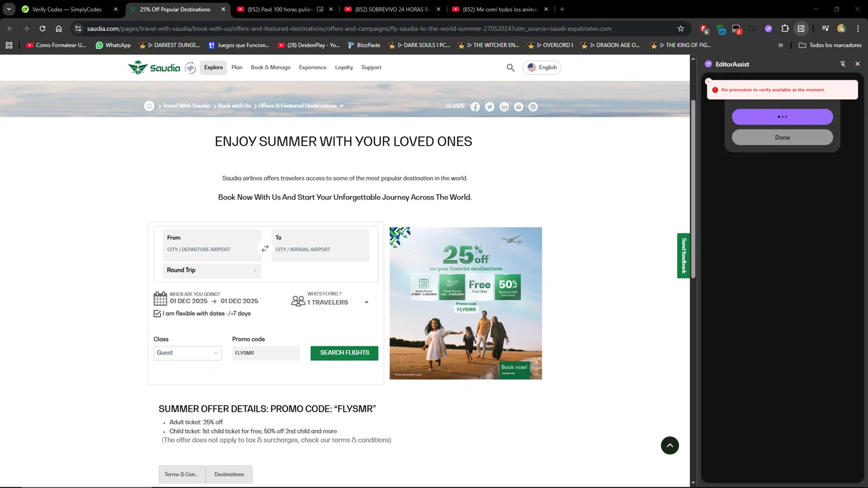868x488 pixels.
Task: Share the page on LinkedIn
Action: pyautogui.click(x=504, y=107)
